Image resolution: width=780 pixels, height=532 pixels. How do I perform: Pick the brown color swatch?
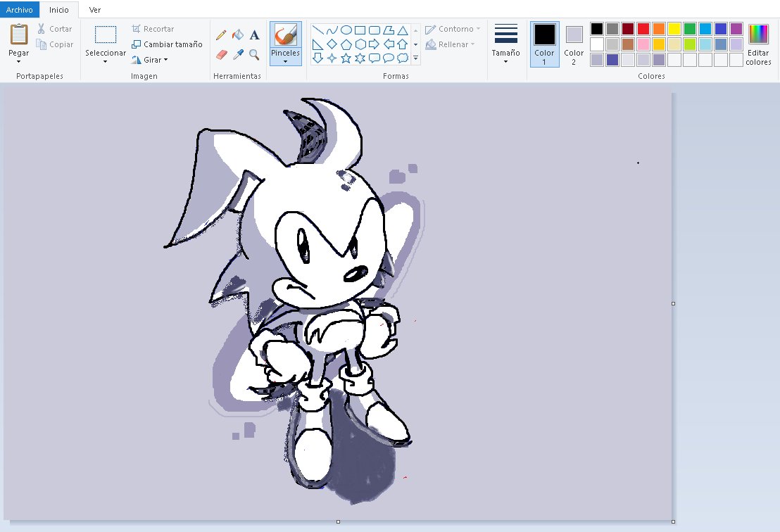628,44
